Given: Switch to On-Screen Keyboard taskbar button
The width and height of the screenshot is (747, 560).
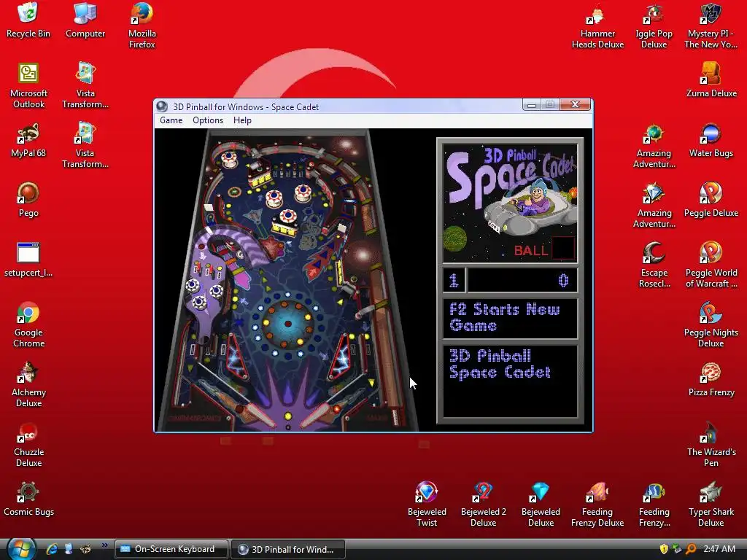Looking at the screenshot, I should [171, 549].
